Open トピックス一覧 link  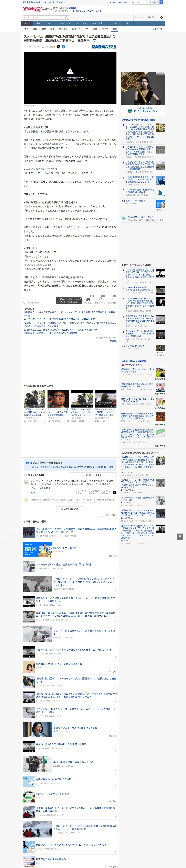pos(155,29)
